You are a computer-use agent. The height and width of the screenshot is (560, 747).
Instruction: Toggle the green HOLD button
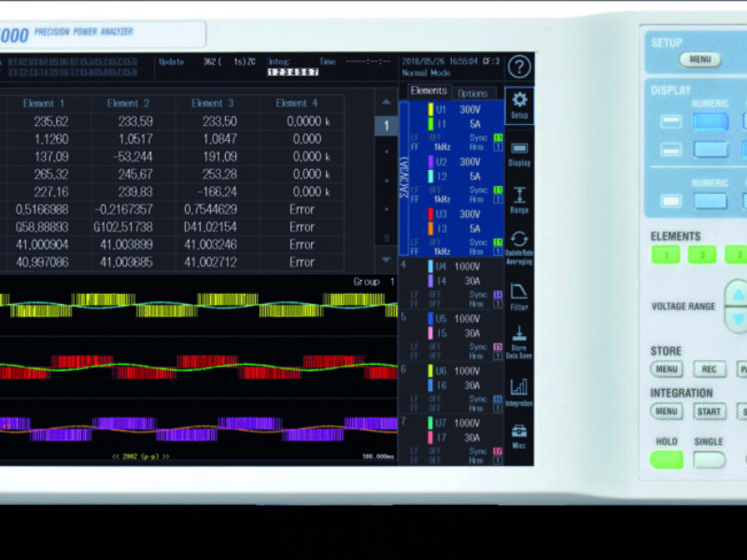[667, 459]
